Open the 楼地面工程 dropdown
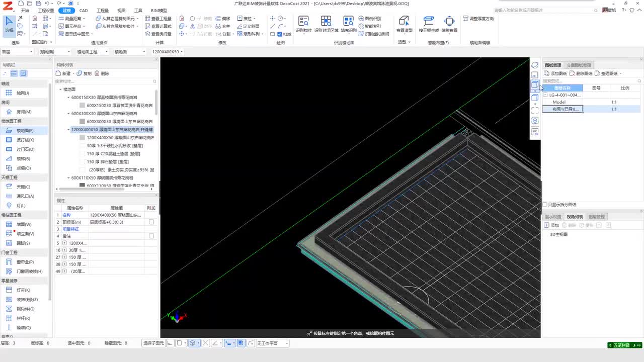Viewport: 644px width, 362px height. tap(92, 52)
